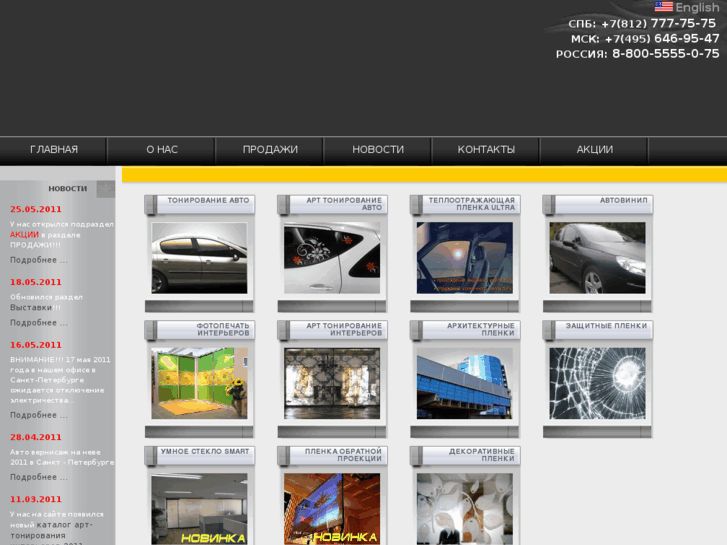Screen dimensions: 727x545
Task: Click Подробнее under 16.05.2011 news
Action: 39,415
